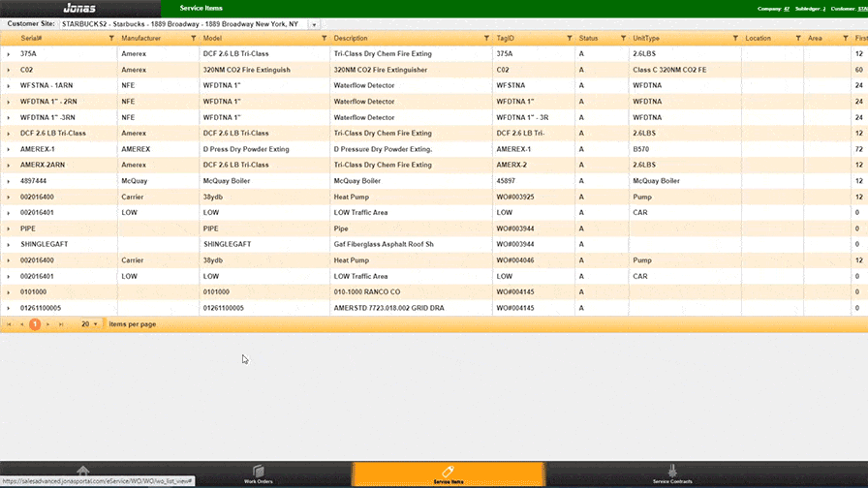Go to Home in bottom navigation
Image resolution: width=868 pixels, height=488 pixels.
[83, 472]
